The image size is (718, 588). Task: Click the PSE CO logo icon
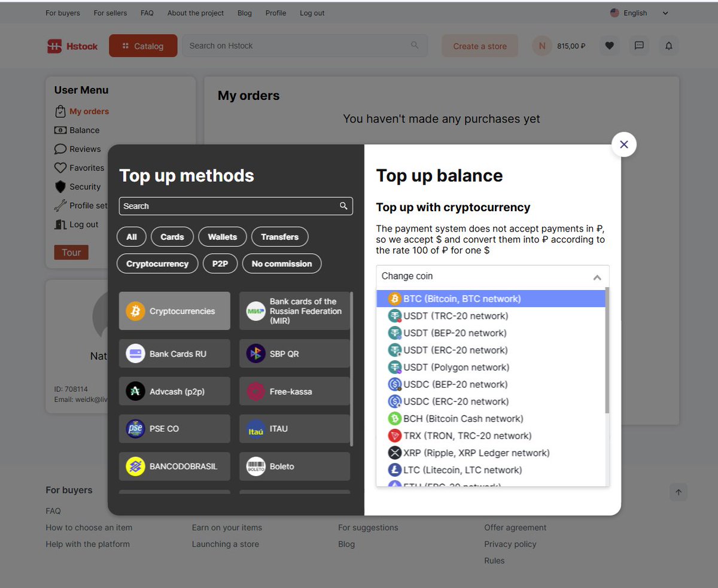136,429
